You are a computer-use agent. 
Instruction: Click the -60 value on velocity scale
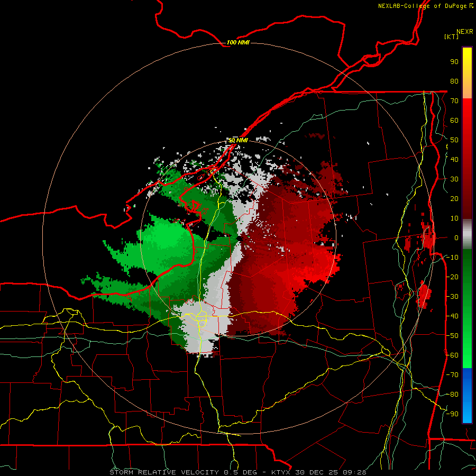[x=452, y=355]
